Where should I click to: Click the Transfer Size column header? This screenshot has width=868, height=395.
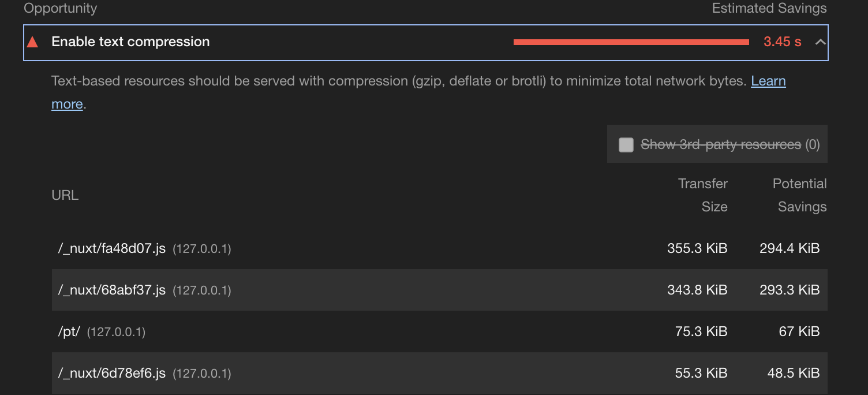click(x=702, y=195)
